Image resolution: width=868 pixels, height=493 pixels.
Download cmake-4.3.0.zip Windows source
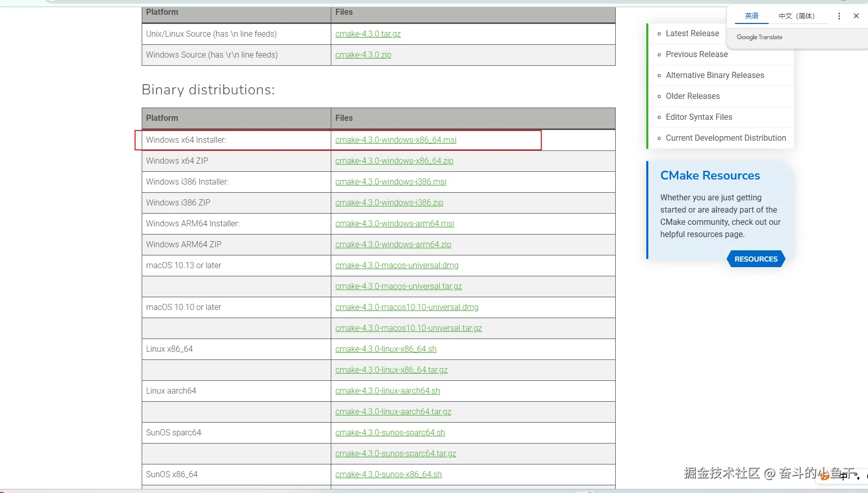click(x=363, y=55)
